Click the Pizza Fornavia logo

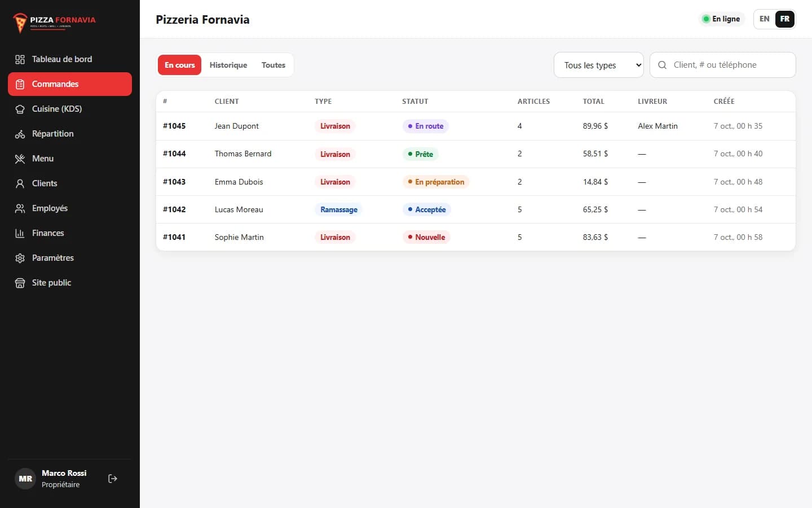point(54,23)
